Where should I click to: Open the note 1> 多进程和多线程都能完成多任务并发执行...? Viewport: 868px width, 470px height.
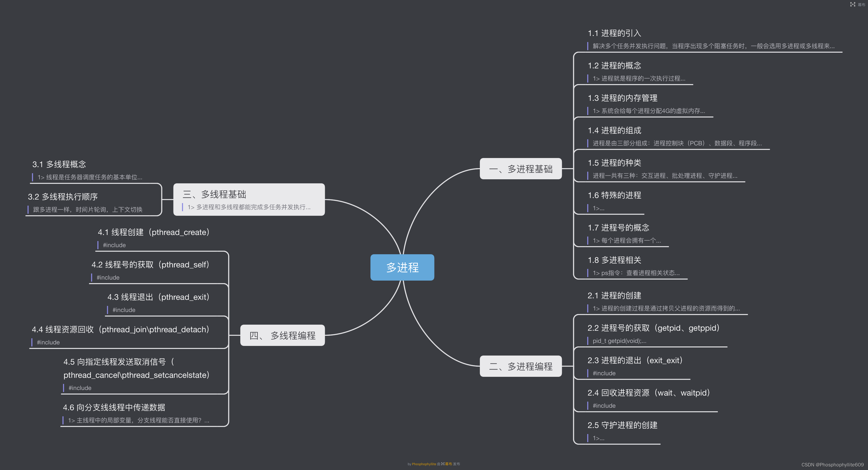[249, 207]
